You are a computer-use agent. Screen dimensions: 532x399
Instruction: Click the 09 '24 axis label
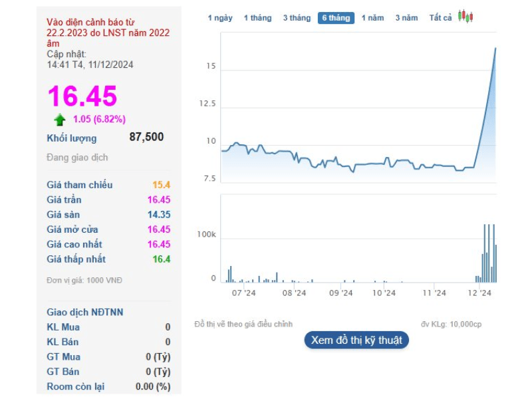(x=340, y=293)
